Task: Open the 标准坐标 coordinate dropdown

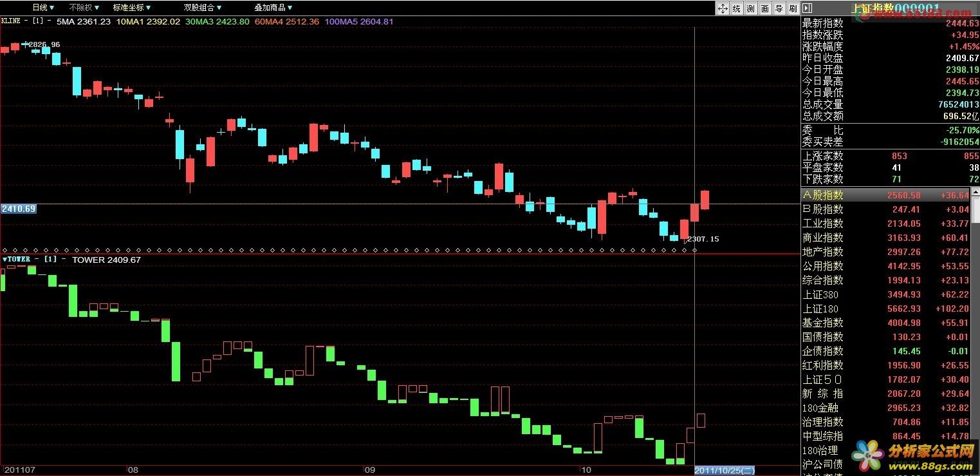Action: (x=132, y=8)
